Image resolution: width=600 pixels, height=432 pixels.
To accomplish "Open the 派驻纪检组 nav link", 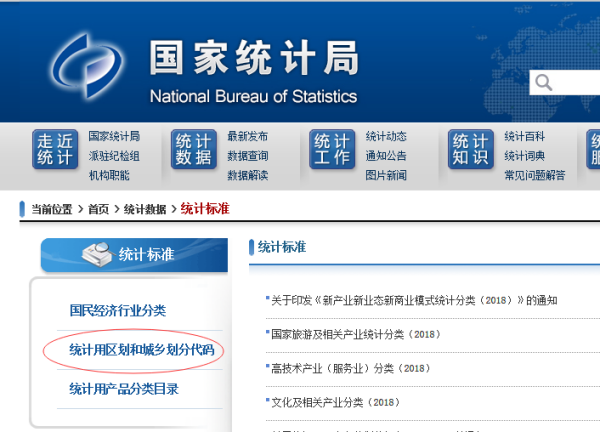I will 114,156.
